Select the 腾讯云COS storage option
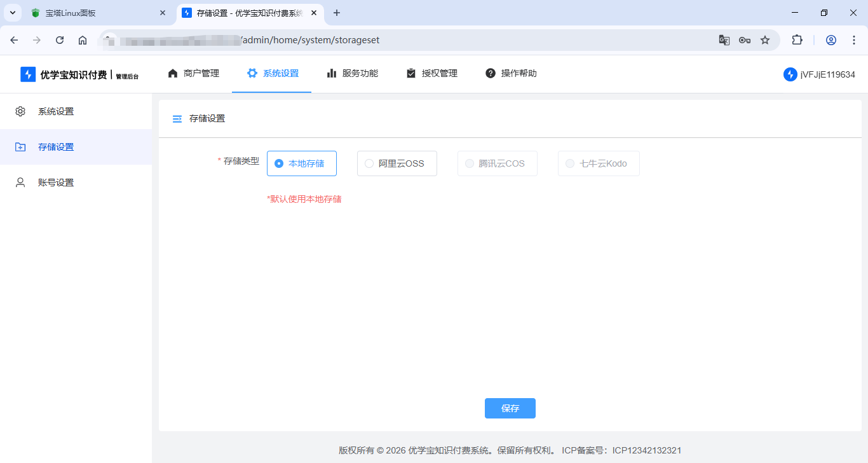 [497, 163]
